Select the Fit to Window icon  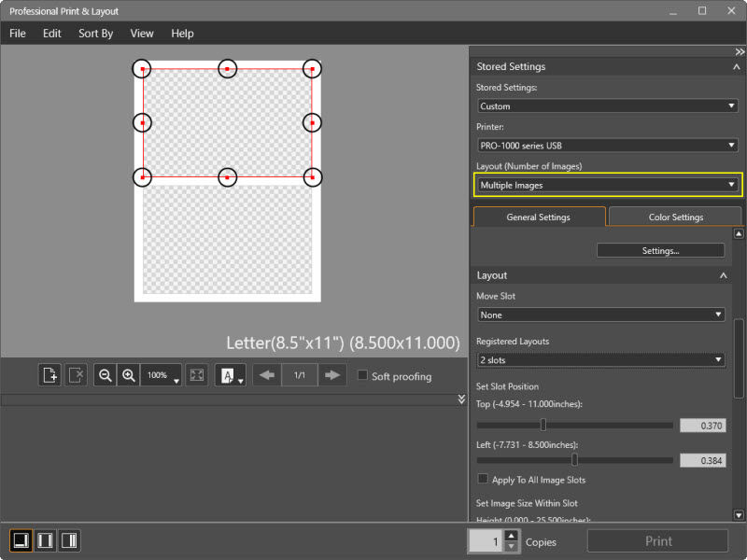coord(195,375)
